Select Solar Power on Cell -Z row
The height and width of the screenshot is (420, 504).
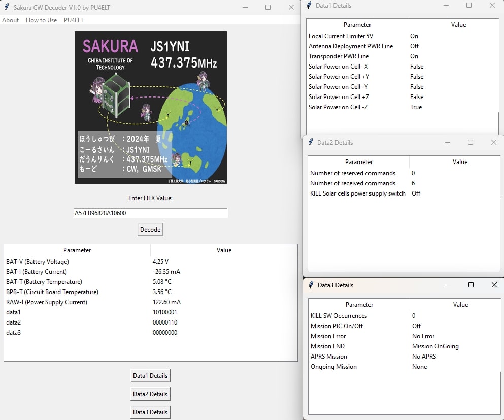click(x=403, y=107)
